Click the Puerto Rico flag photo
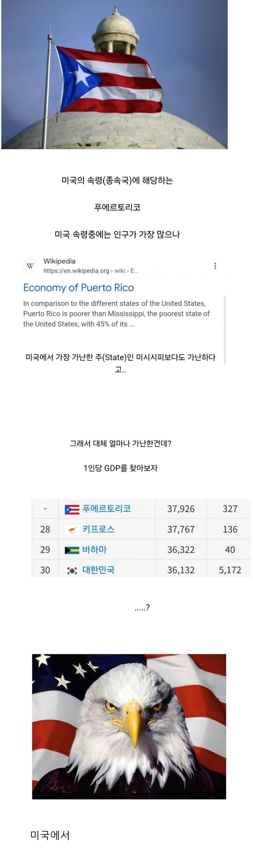Image resolution: width=253 pixels, height=868 pixels. 114,74
